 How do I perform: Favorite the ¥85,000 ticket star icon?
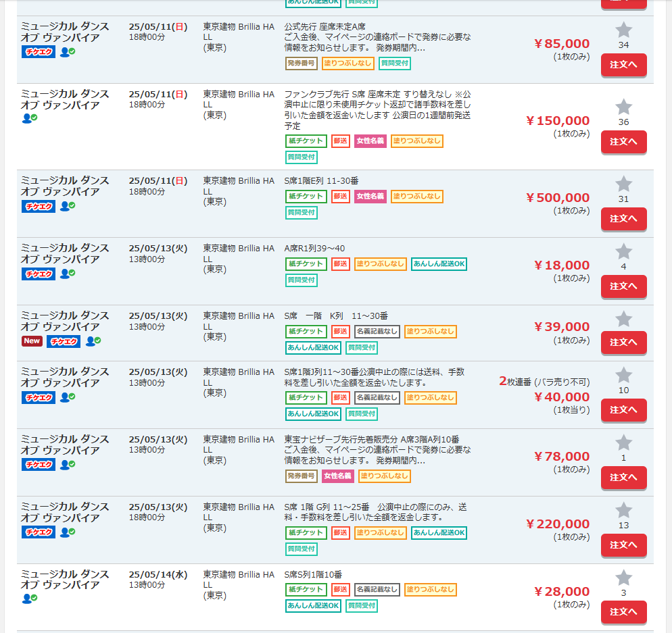tap(623, 30)
